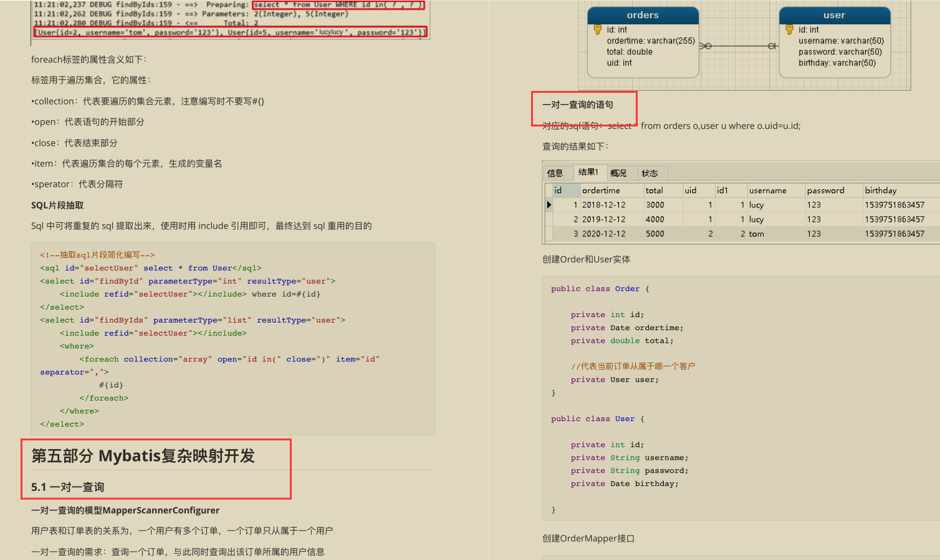Click the public class User { line
Screen dimensions: 940x560
(x=598, y=419)
